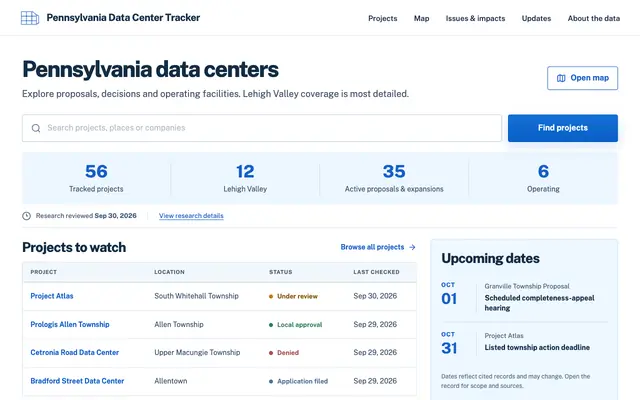Image resolution: width=640 pixels, height=400 pixels.
Task: Click the tracker grid logo icon
Action: click(30, 18)
